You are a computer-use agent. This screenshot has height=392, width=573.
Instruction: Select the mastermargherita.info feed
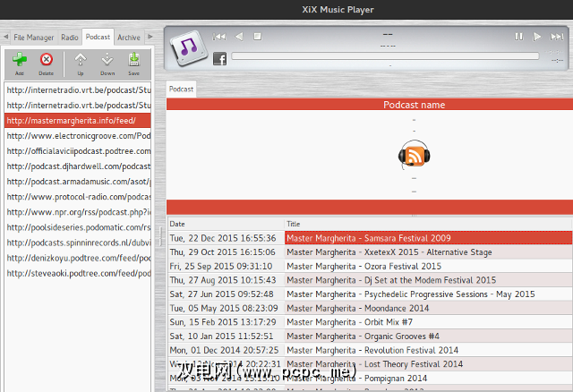click(x=78, y=121)
